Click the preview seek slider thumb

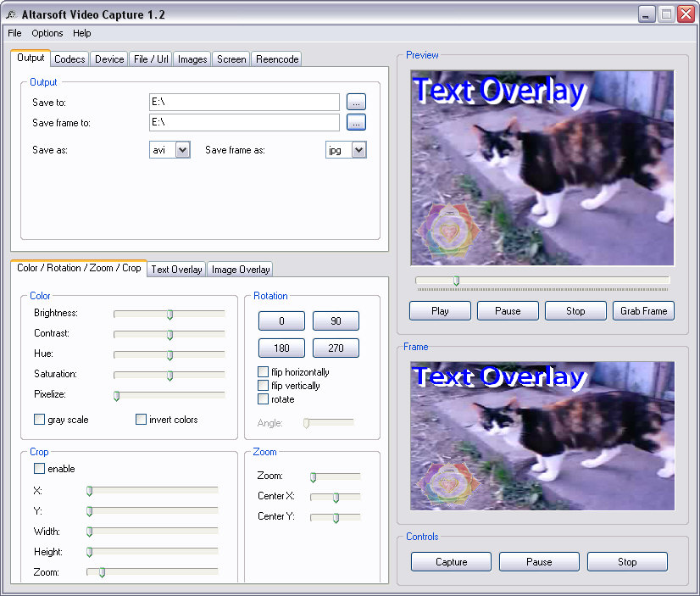point(456,281)
